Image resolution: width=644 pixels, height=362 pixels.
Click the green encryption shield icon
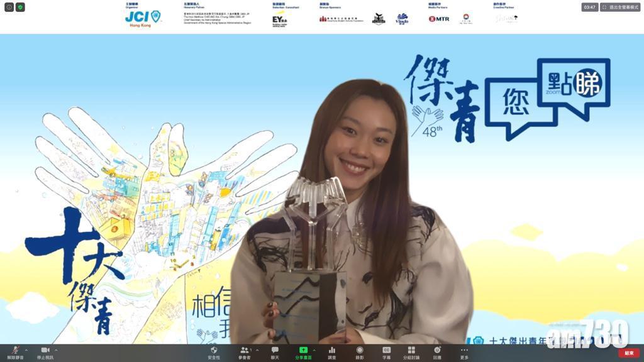[21, 8]
